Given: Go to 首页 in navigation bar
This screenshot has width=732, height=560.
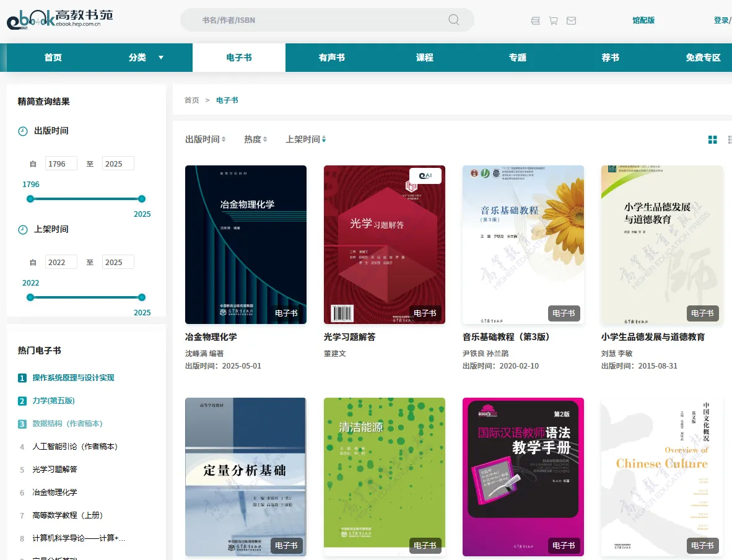Looking at the screenshot, I should coord(53,58).
